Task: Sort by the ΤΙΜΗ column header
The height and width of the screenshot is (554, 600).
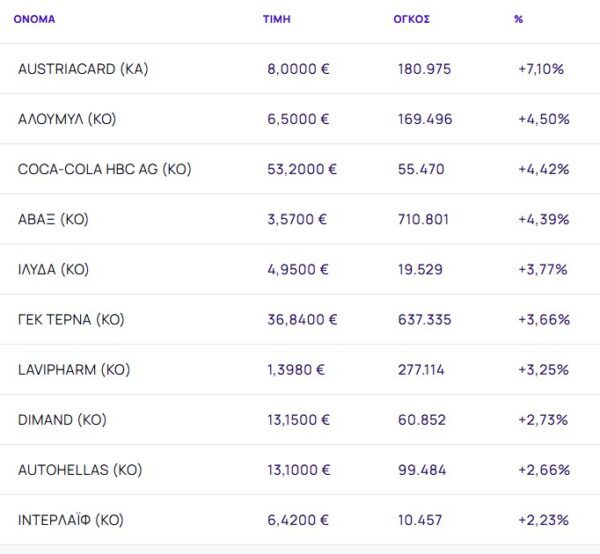Action: pyautogui.click(x=276, y=19)
